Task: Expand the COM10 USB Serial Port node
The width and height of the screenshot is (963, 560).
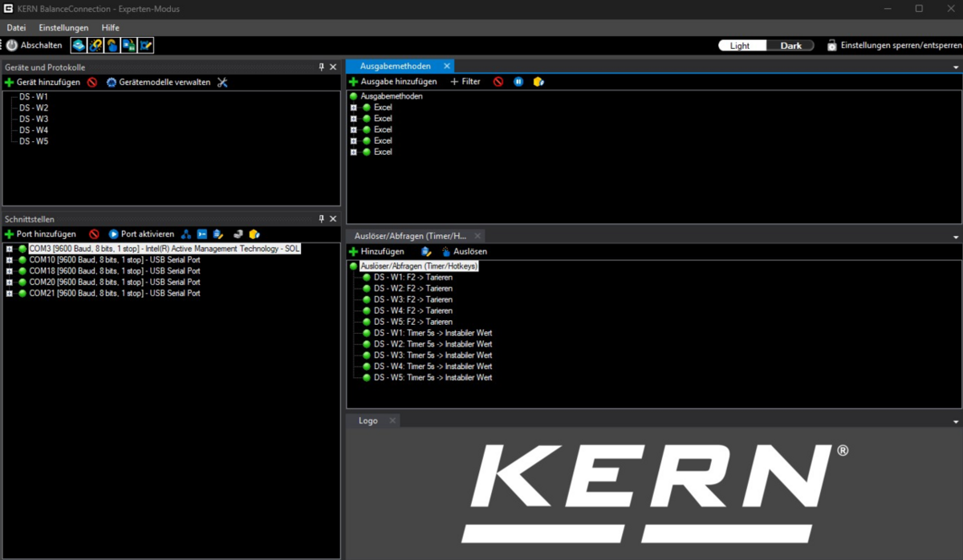Action: [10, 260]
